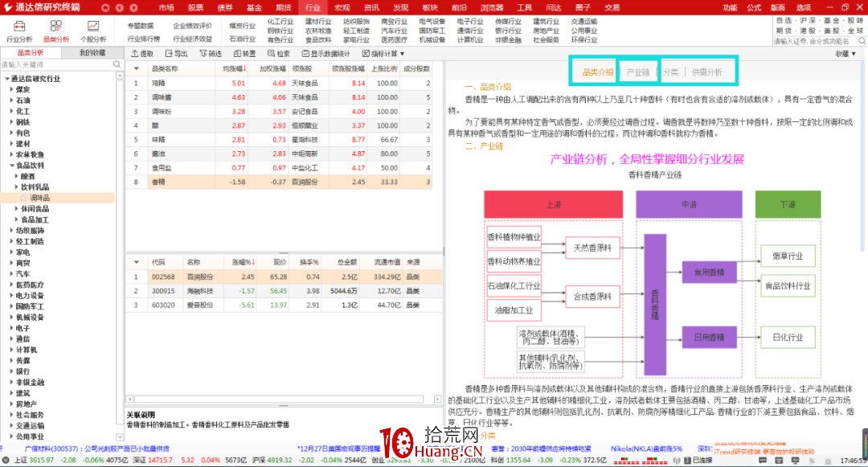Open 行业分析 toolbox icon
The image size is (868, 467).
pos(19,27)
